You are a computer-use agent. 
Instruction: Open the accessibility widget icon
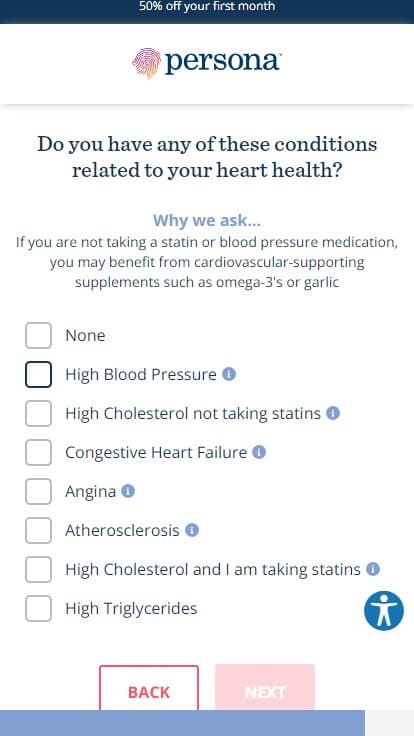tap(384, 611)
